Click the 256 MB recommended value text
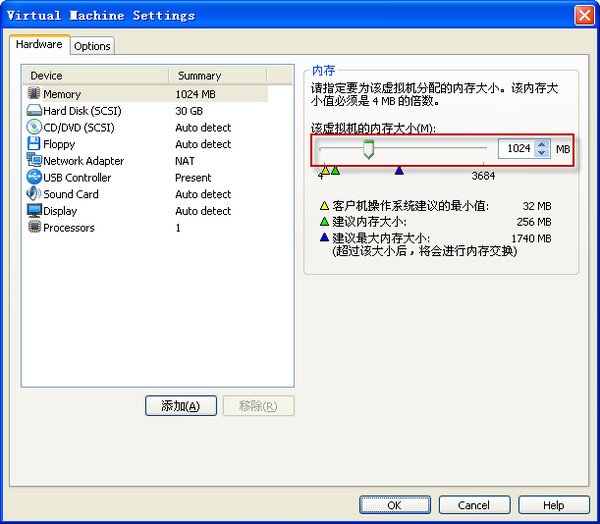 (x=534, y=222)
